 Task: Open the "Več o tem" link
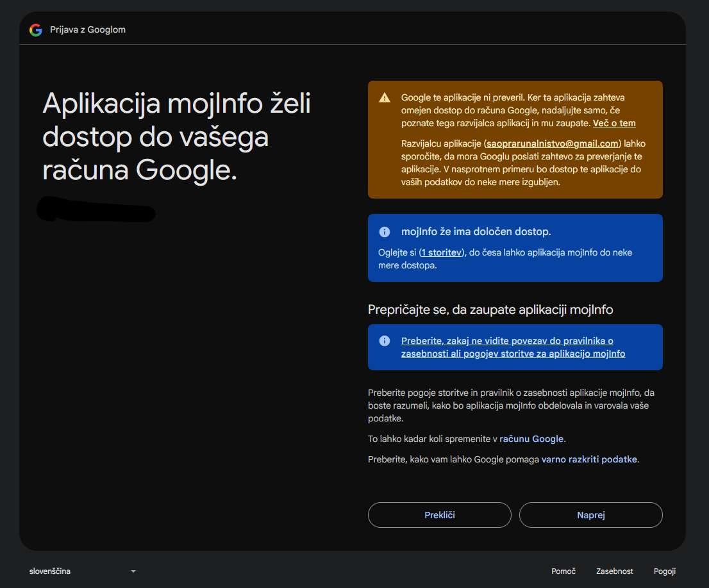click(x=614, y=123)
